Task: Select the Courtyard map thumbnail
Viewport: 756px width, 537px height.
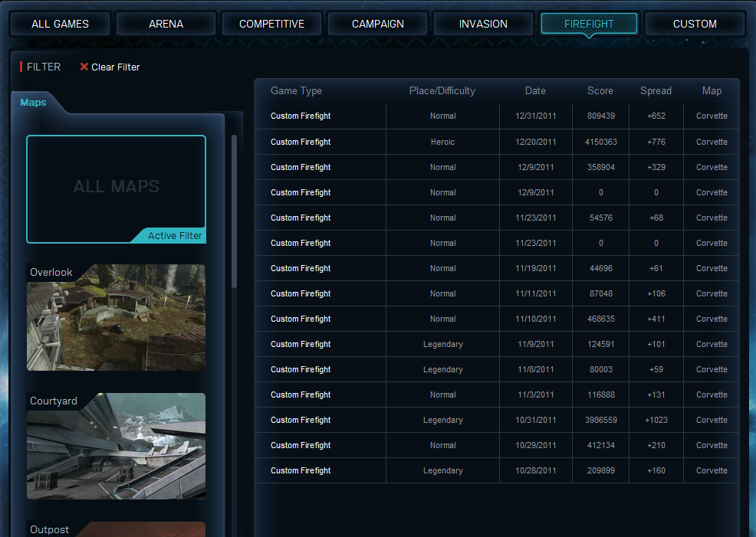Action: pyautogui.click(x=117, y=446)
